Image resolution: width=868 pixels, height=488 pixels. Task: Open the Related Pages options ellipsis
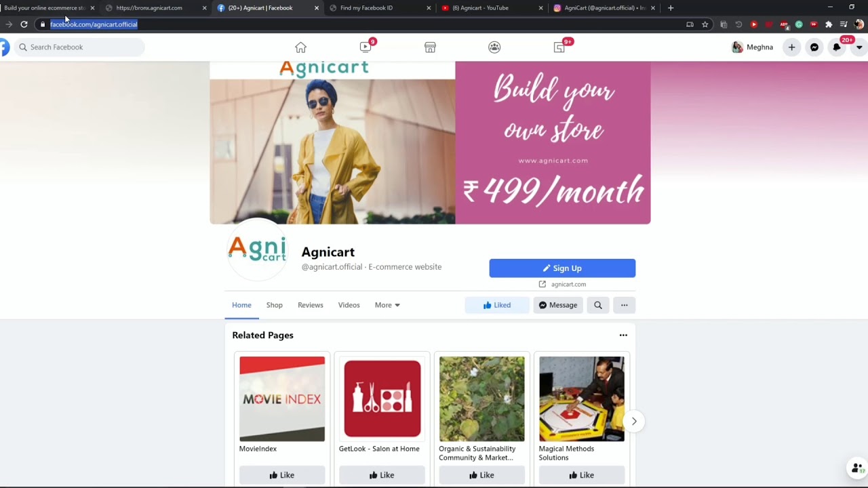click(x=623, y=335)
